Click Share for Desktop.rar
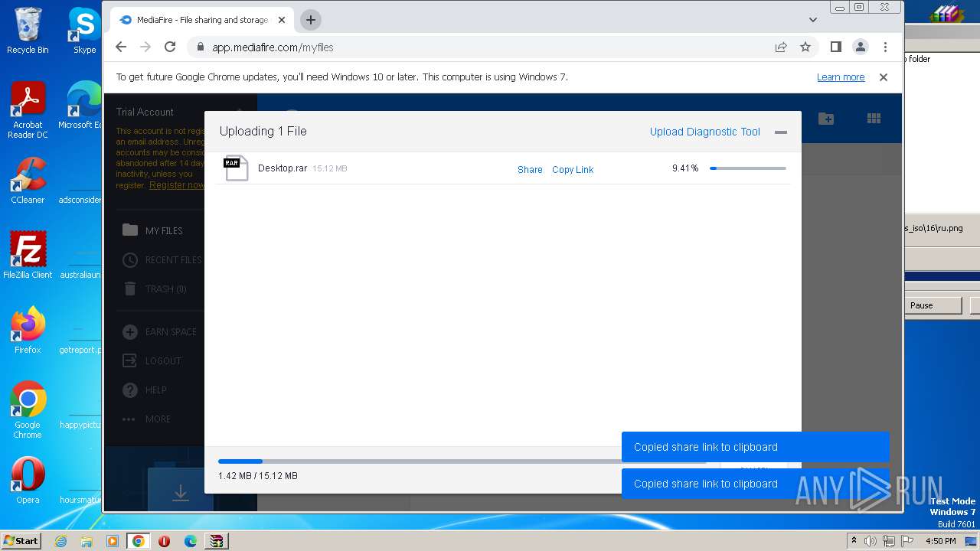Viewport: 980px width, 551px height. click(x=530, y=170)
